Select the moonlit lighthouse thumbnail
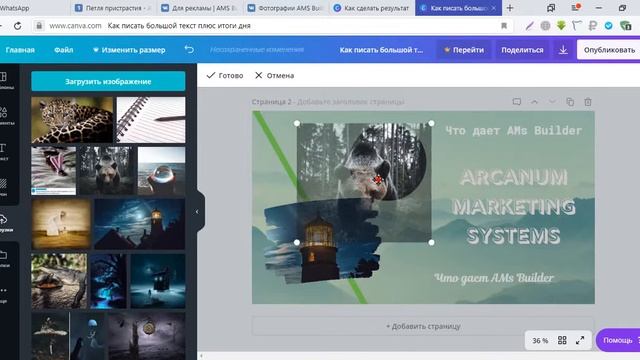The height and width of the screenshot is (360, 640). [x=140, y=224]
